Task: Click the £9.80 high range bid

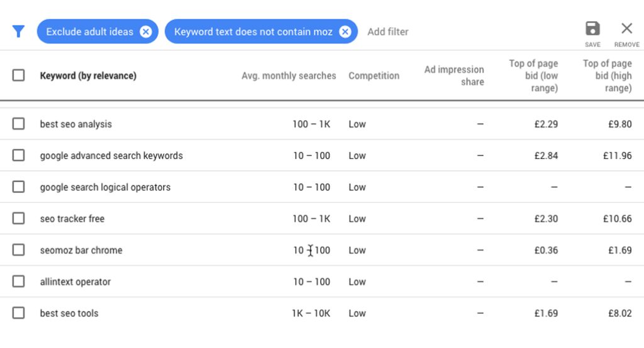Action: coord(619,124)
